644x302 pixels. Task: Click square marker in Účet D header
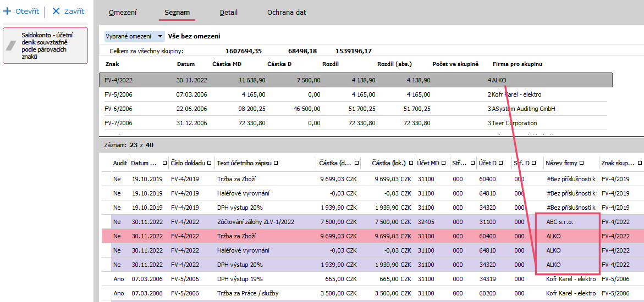coord(501,163)
